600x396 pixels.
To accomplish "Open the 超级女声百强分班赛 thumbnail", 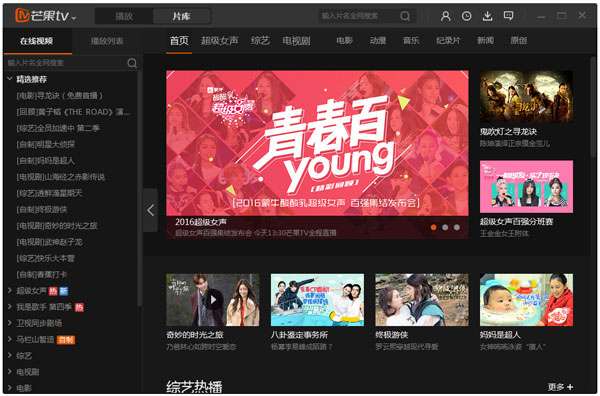I will pos(526,186).
